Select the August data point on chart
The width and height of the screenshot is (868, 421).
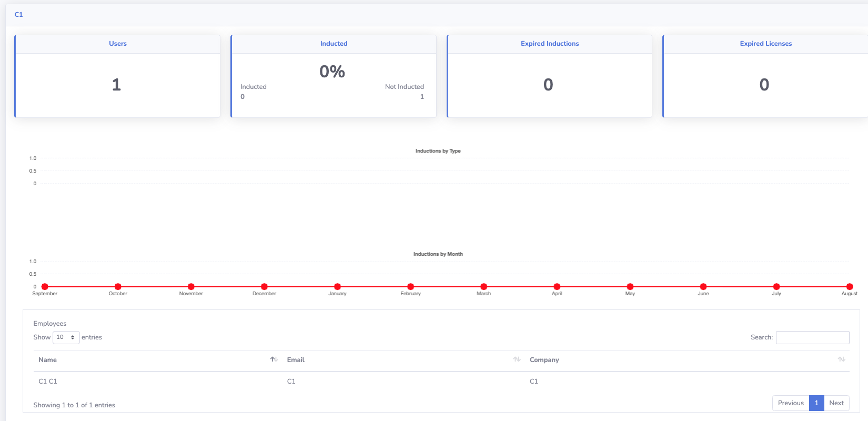[x=849, y=287]
